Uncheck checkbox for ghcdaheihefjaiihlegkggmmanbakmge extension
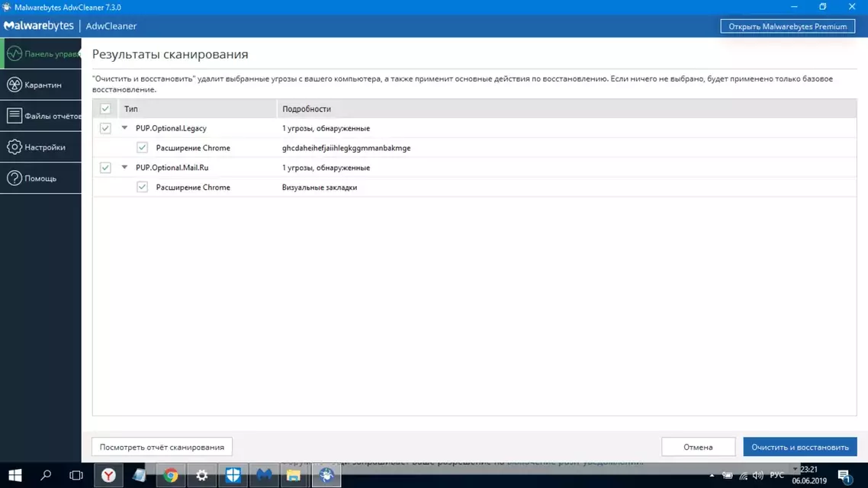This screenshot has width=868, height=488. click(143, 148)
